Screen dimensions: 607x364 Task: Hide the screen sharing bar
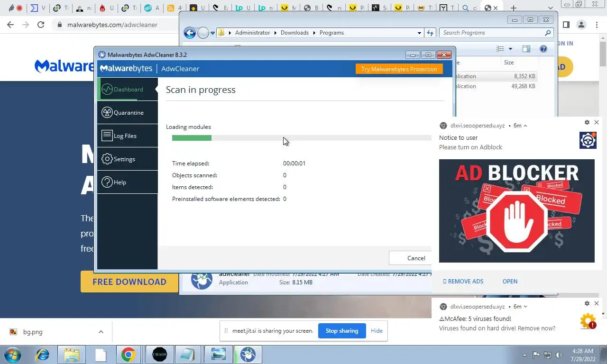[377, 331]
